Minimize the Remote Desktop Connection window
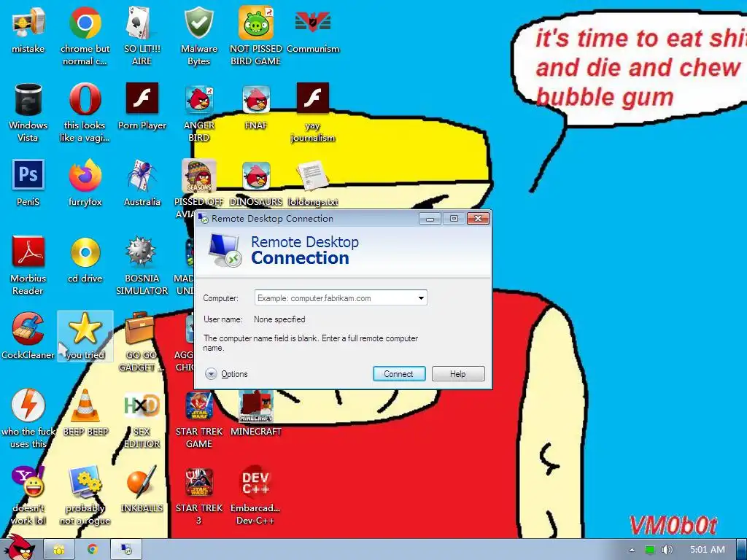This screenshot has width=747, height=560. (430, 219)
